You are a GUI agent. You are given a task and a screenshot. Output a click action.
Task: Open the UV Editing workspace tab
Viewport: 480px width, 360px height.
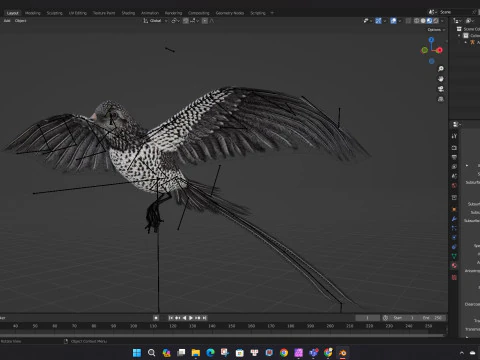point(78,13)
